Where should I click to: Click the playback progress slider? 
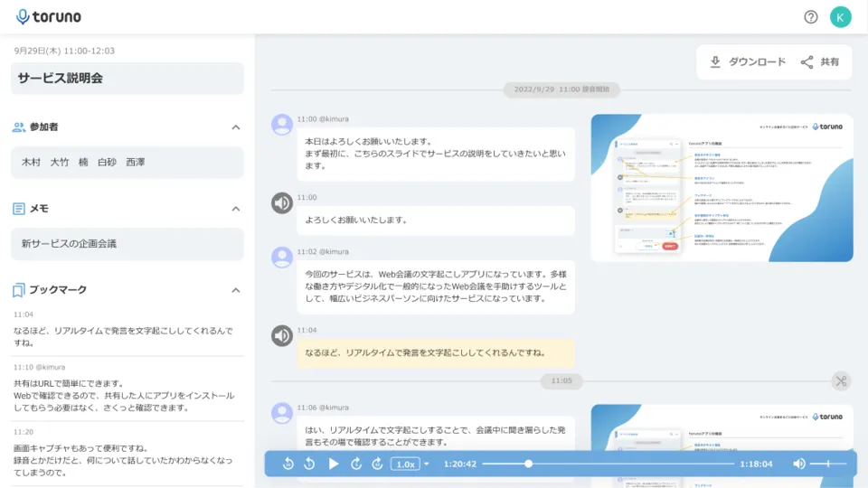[608, 465]
